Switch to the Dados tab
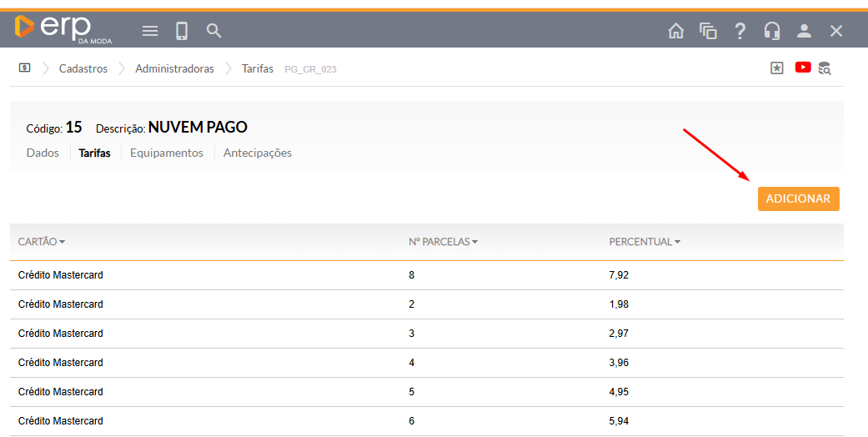Image resolution: width=868 pixels, height=437 pixels. click(x=43, y=153)
